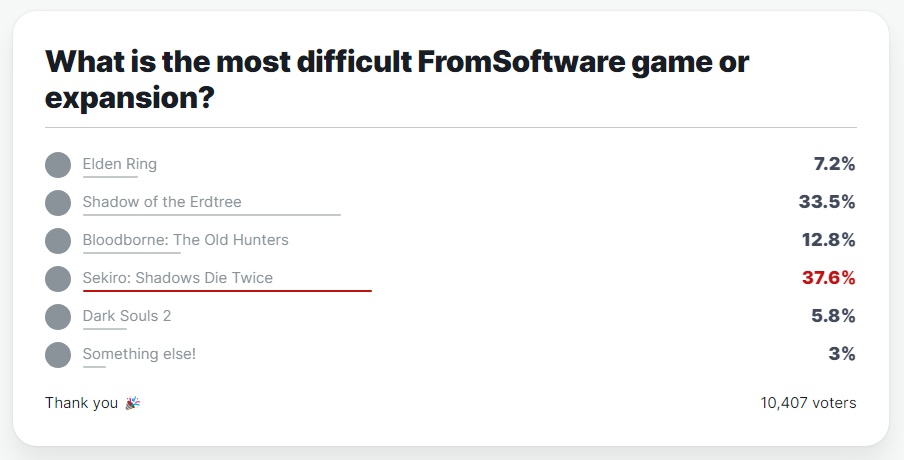904x460 pixels.
Task: Choose the Something else! radio circle
Action: [58, 354]
